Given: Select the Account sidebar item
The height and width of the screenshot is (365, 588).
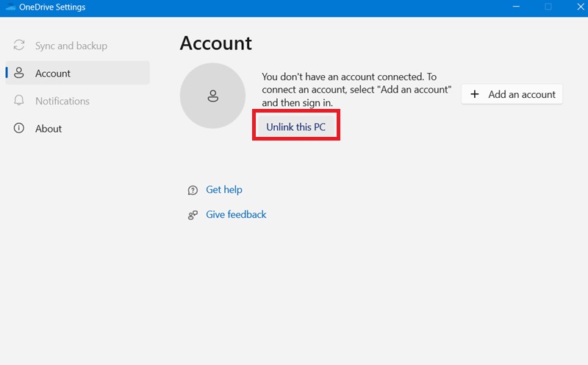Looking at the screenshot, I should pos(77,73).
